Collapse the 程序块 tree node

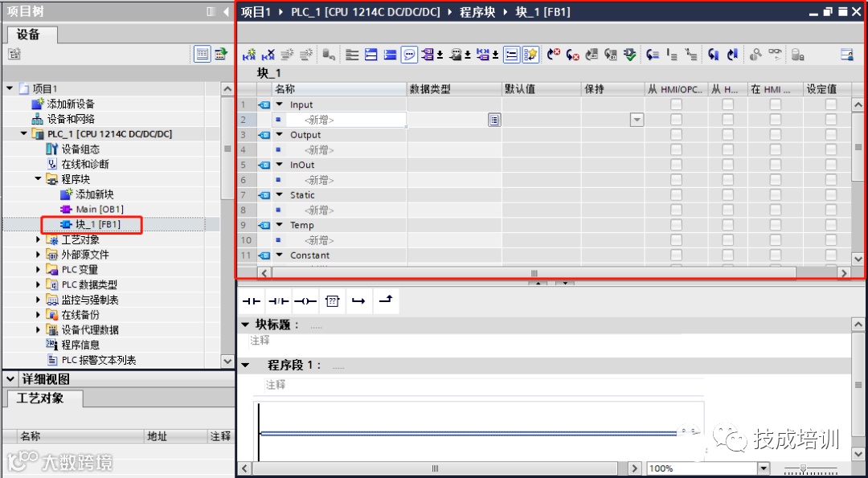(39, 179)
